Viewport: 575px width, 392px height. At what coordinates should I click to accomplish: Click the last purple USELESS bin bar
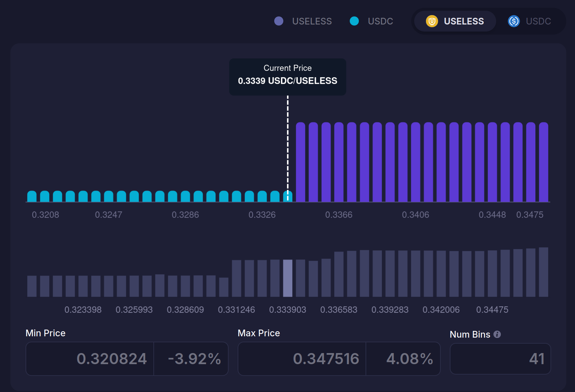click(543, 162)
